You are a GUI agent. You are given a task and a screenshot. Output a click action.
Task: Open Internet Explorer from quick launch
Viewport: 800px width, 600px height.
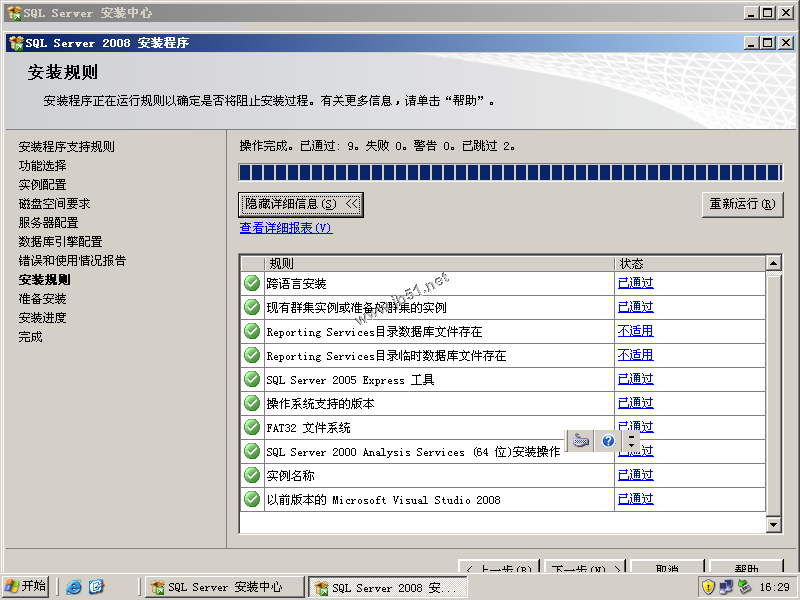(x=74, y=587)
